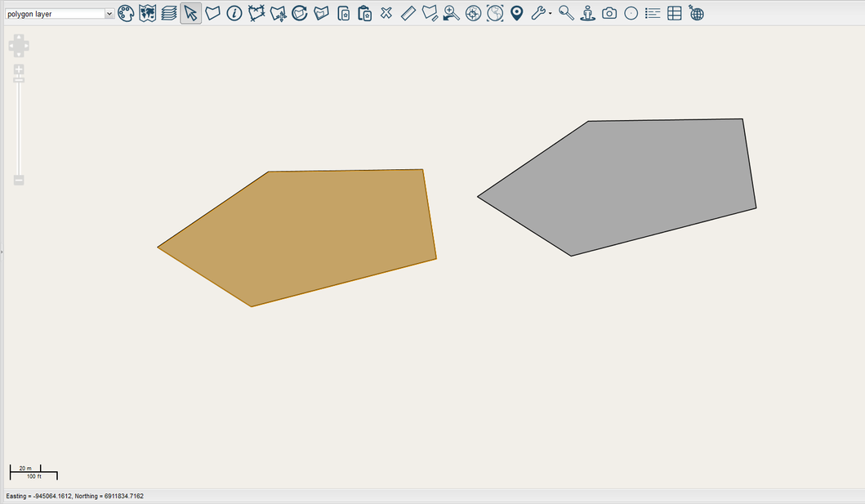Open the attribute table grid icon
Image resolution: width=865 pixels, height=504 pixels.
pyautogui.click(x=675, y=13)
